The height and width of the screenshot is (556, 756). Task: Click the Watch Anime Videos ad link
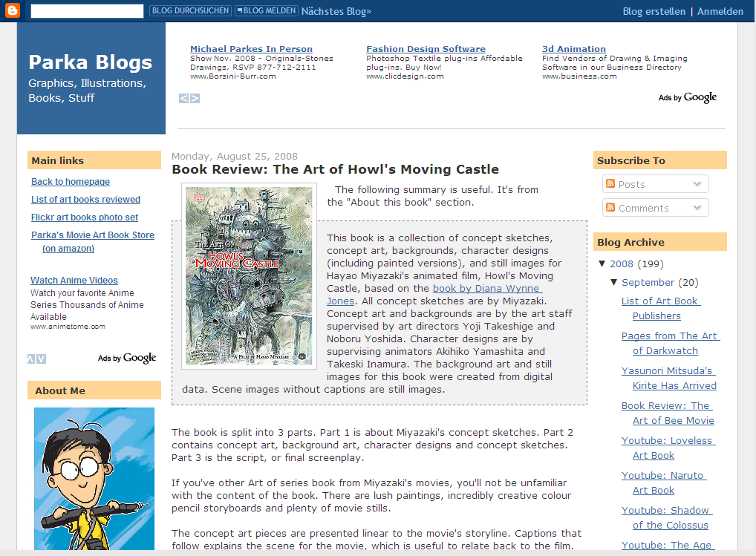coord(74,281)
